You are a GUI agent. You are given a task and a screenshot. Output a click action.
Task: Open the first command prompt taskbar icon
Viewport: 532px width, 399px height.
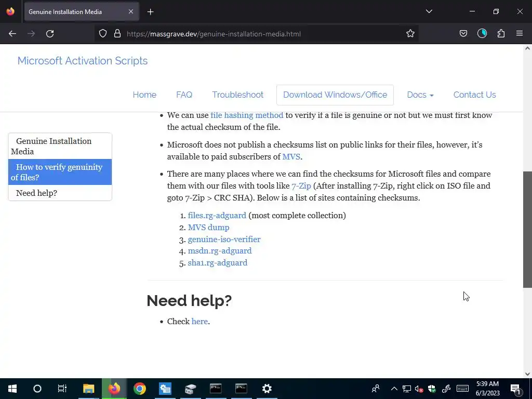click(x=216, y=389)
